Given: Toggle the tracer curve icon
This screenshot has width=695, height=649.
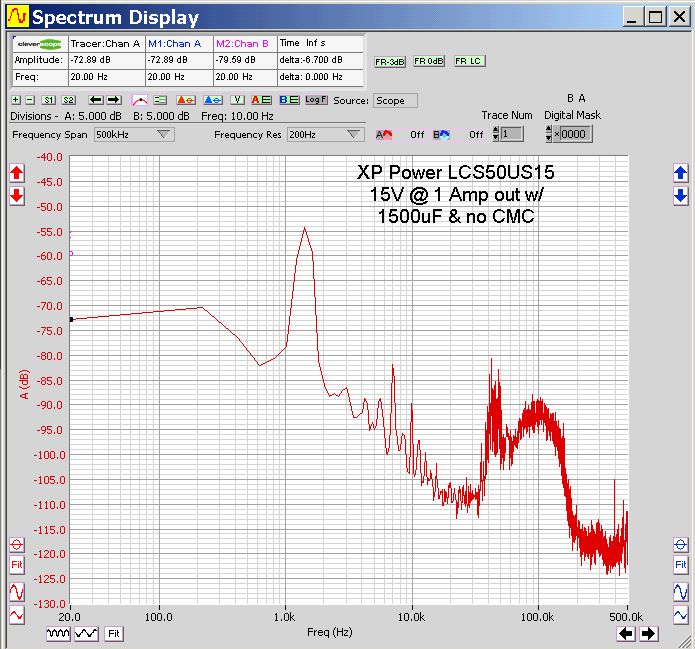Looking at the screenshot, I should (x=140, y=101).
